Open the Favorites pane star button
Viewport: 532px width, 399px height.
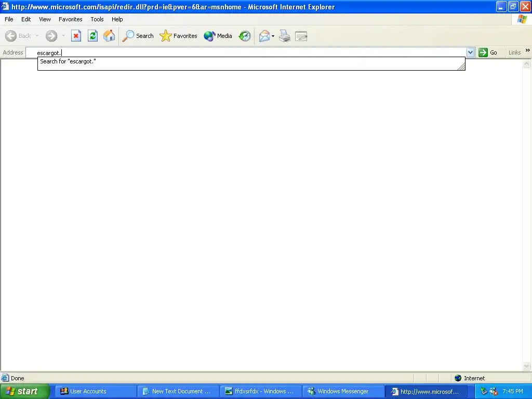pyautogui.click(x=179, y=36)
